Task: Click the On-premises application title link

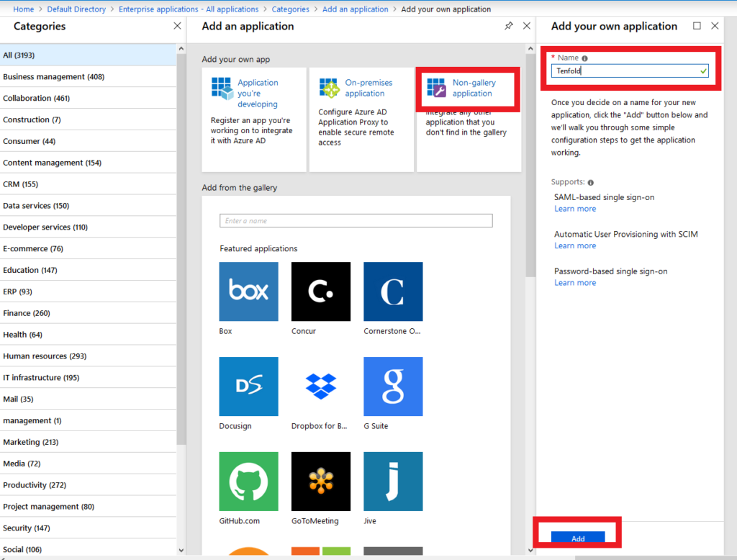Action: (368, 88)
